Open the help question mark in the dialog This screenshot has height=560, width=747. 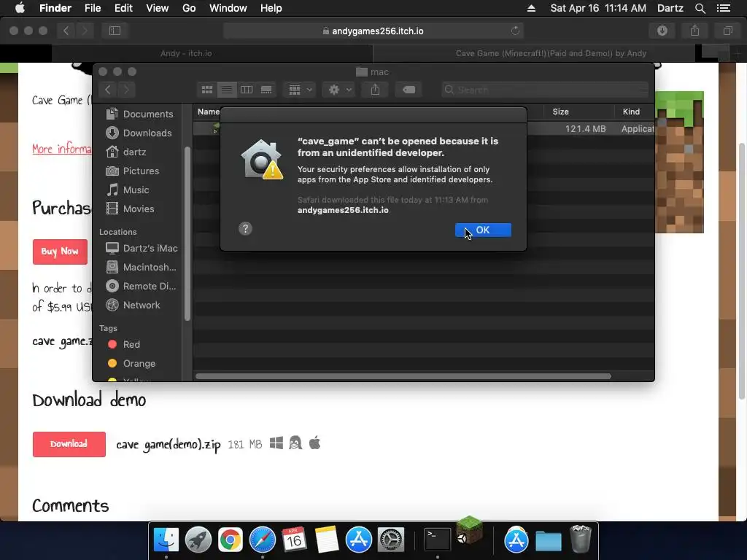coord(245,228)
